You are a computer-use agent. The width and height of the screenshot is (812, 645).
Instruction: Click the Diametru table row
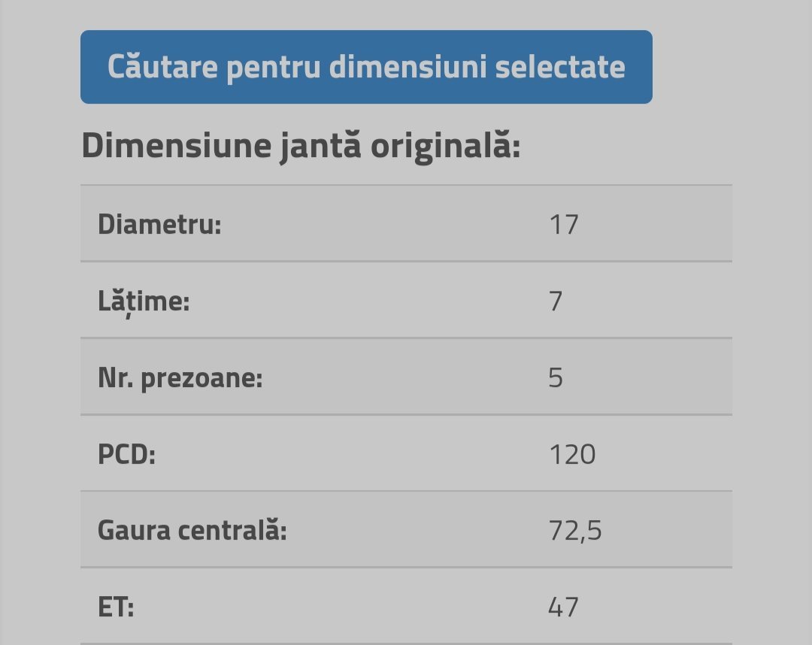[406, 223]
